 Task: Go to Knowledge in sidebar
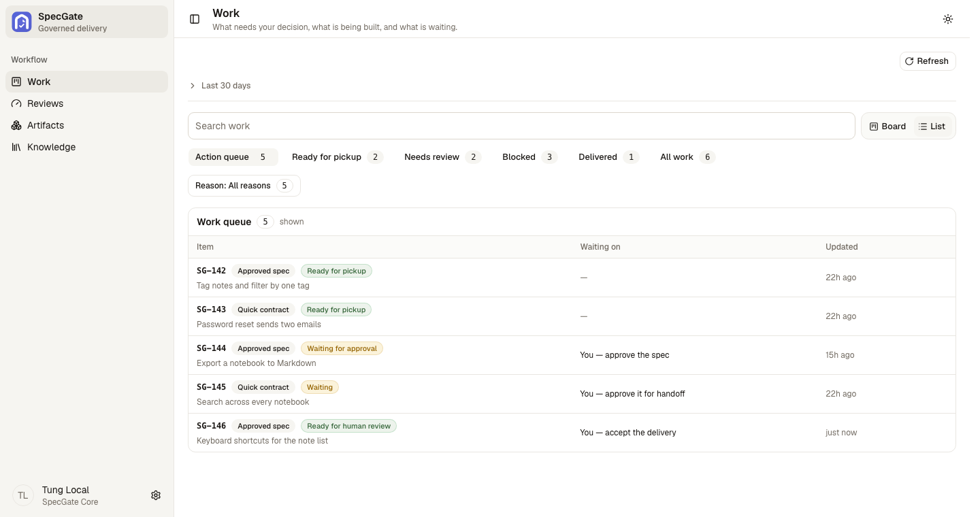point(86,147)
